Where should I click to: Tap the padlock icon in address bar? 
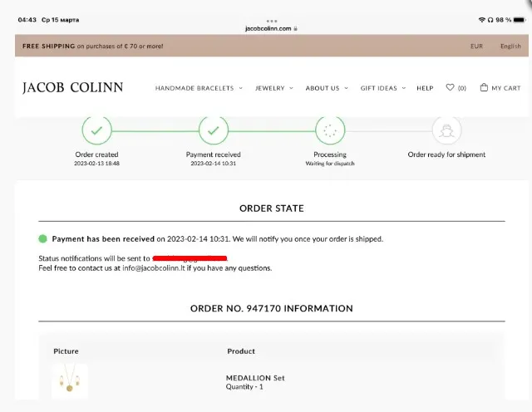(x=296, y=28)
